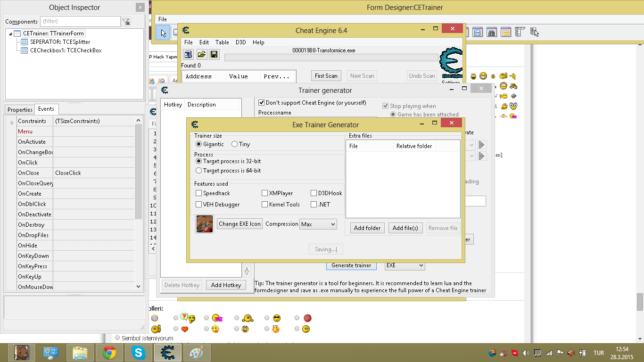Collapse the CETrainer: TTrainerForm tree node

coord(10,34)
